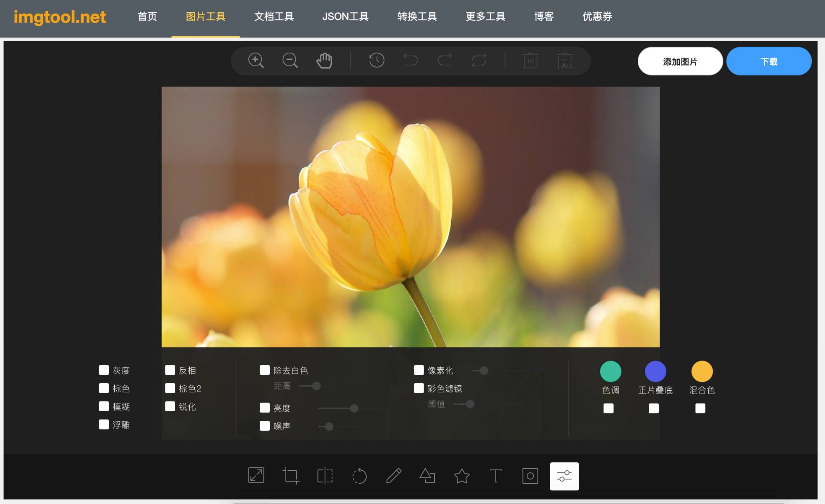
Task: Enable the 像素化 pixelate checkbox
Action: (419, 370)
